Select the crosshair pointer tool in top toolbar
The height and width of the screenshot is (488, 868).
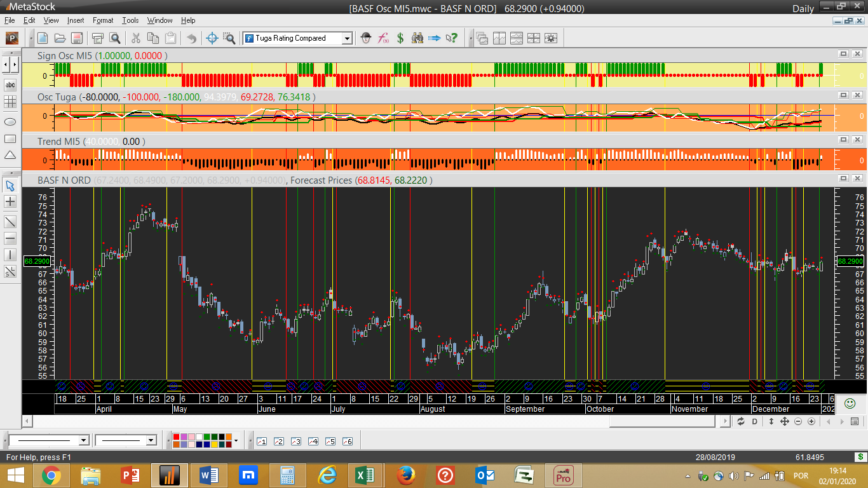(212, 38)
